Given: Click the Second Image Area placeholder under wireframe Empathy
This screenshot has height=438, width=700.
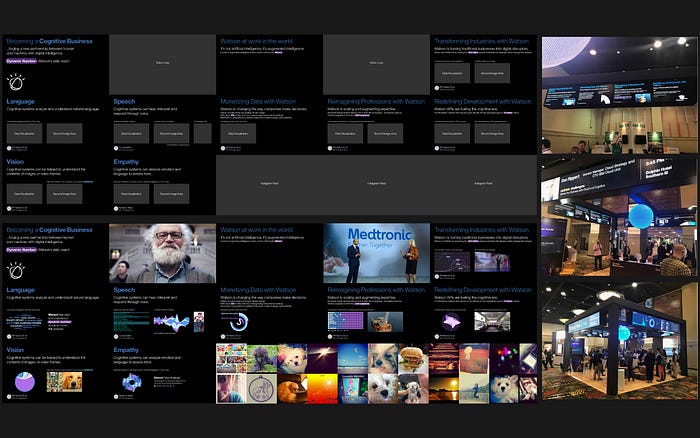Looking at the screenshot, I should click(171, 194).
